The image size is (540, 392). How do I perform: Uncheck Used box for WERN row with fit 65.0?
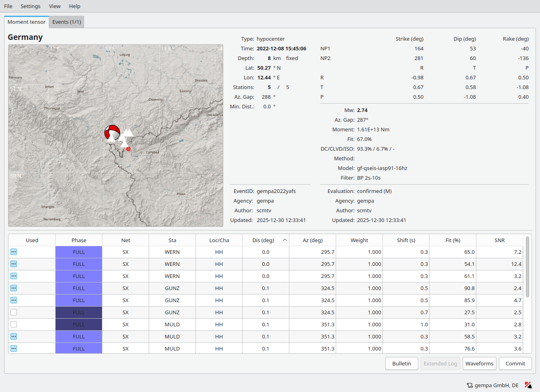(x=14, y=252)
